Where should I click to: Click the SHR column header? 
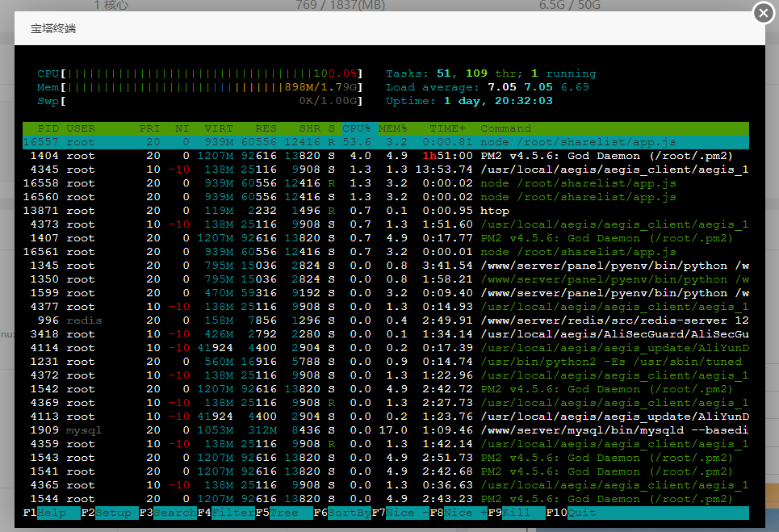(x=309, y=128)
